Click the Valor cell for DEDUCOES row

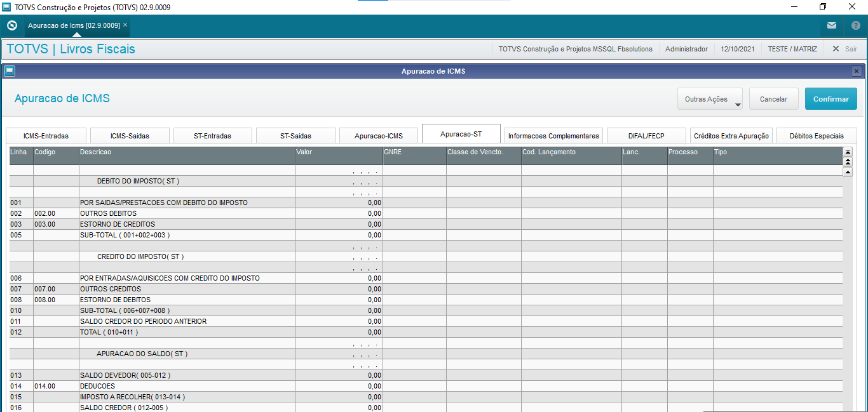339,386
